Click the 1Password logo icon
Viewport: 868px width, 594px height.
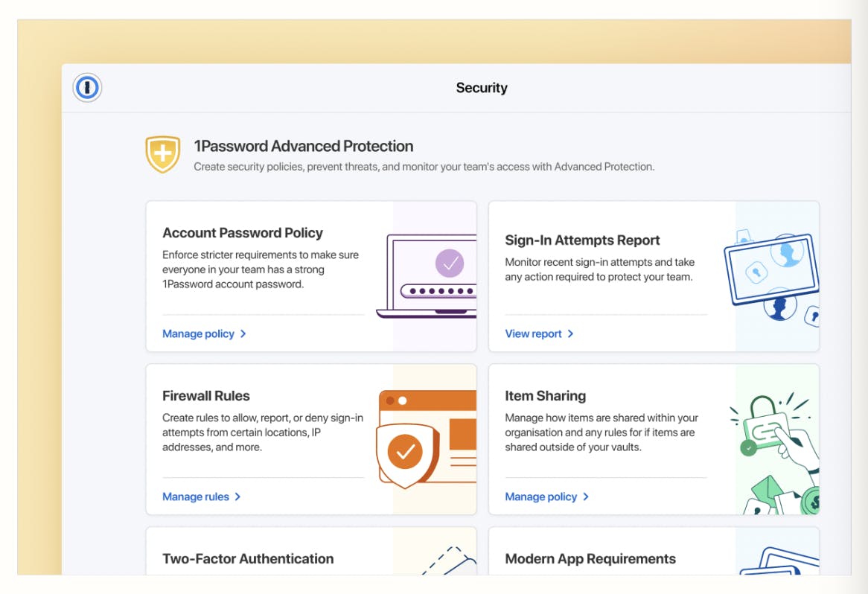pyautogui.click(x=87, y=88)
